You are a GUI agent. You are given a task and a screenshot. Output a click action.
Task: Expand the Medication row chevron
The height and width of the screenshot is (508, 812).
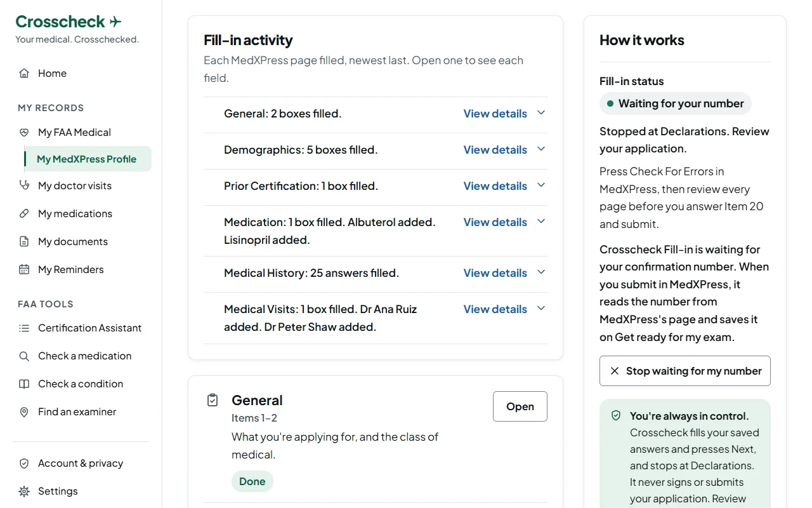click(541, 222)
